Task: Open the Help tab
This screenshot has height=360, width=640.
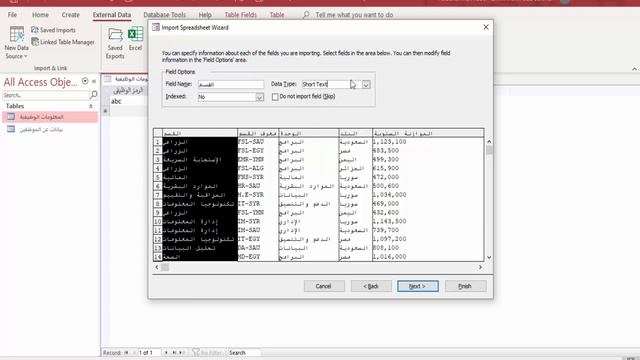Action: 205,15
